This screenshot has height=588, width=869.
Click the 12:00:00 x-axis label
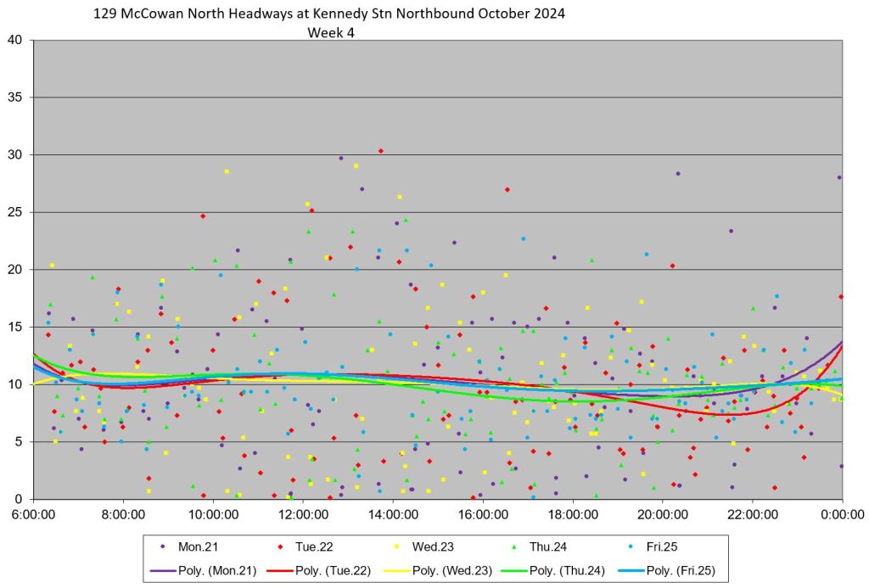[x=303, y=515]
